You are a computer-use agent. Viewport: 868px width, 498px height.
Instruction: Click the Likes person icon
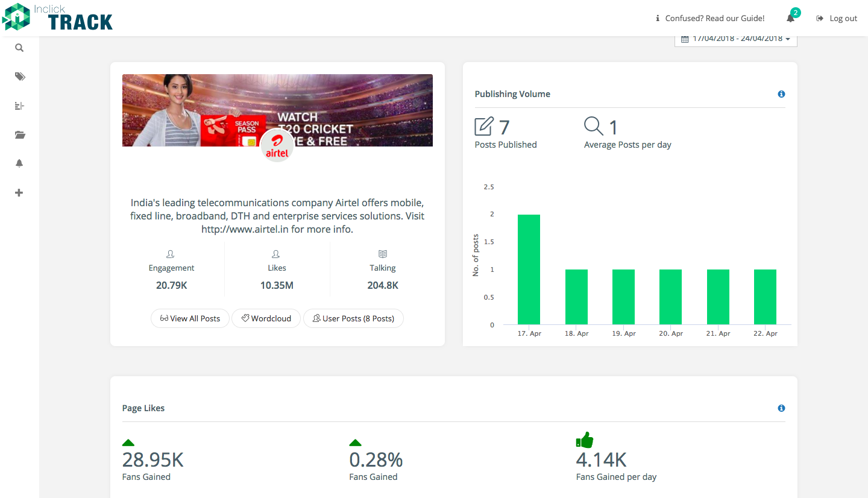276,254
